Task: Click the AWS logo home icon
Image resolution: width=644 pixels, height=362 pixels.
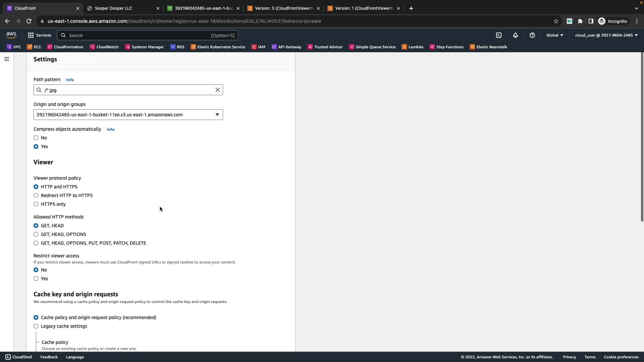Action: click(x=11, y=35)
